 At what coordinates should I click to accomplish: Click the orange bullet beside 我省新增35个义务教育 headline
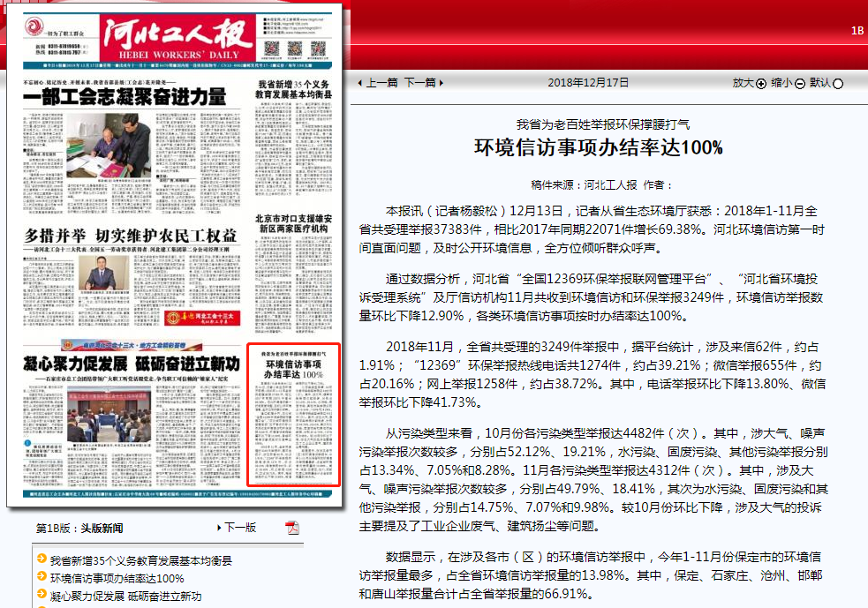(42, 560)
